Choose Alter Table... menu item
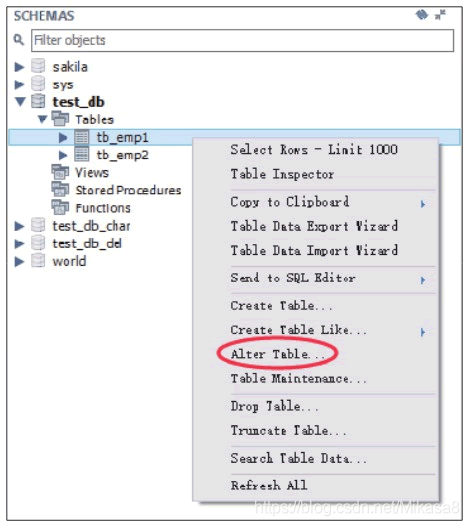The width and height of the screenshot is (469, 526). (x=278, y=354)
